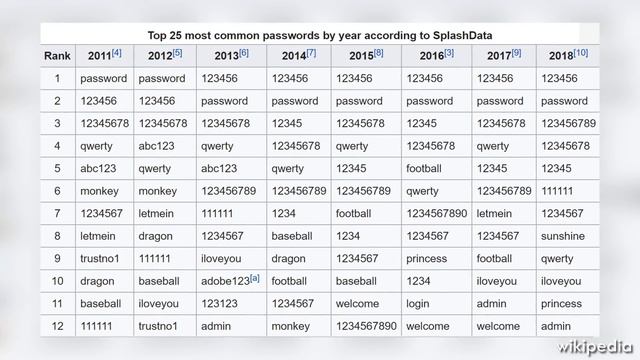
Task: Select rank 12 row number cell
Action: tap(58, 326)
